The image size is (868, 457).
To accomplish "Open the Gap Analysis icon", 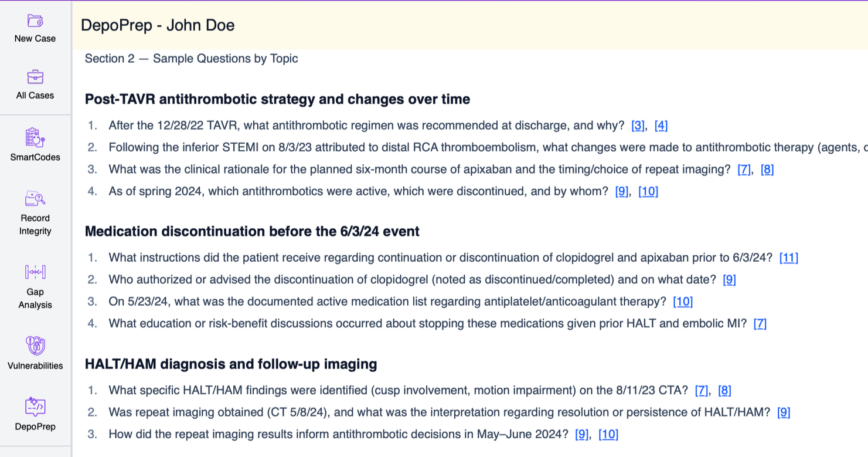I will (35, 272).
